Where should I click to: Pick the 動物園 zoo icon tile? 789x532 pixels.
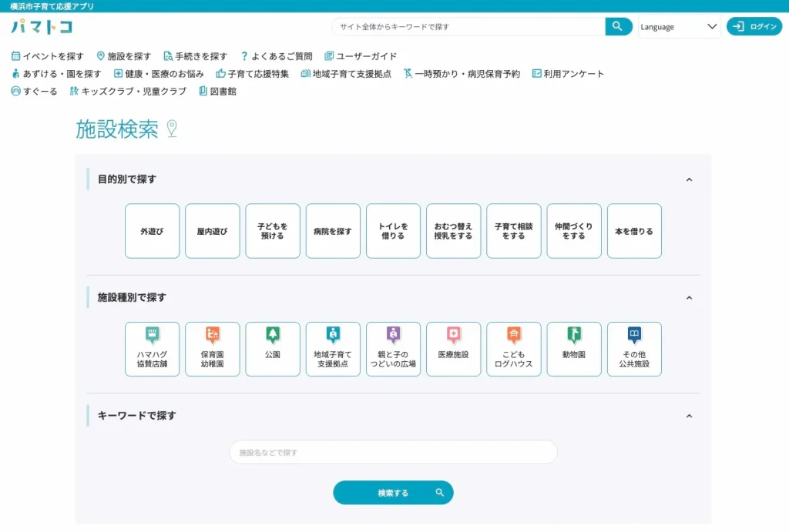(x=573, y=349)
